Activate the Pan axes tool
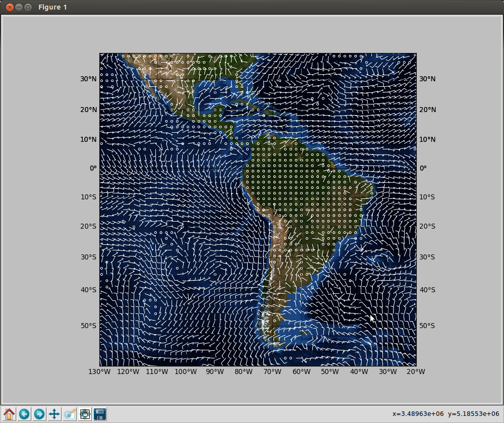The height and width of the screenshot is (423, 504). click(x=54, y=414)
